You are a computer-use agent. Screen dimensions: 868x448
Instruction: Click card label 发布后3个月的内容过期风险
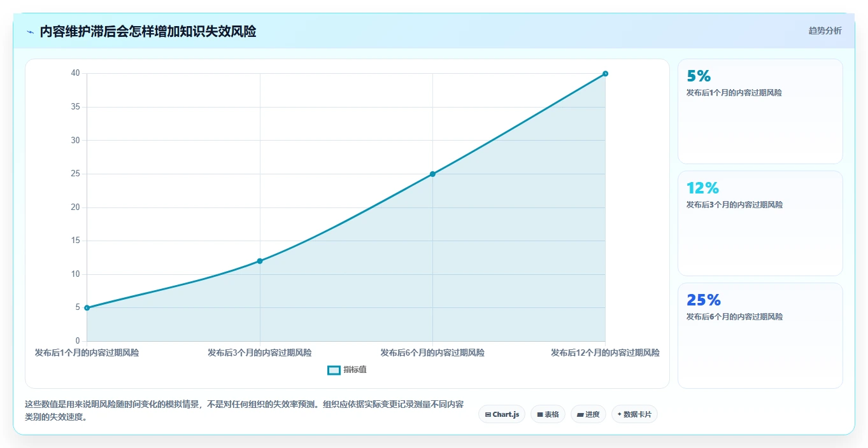734,205
